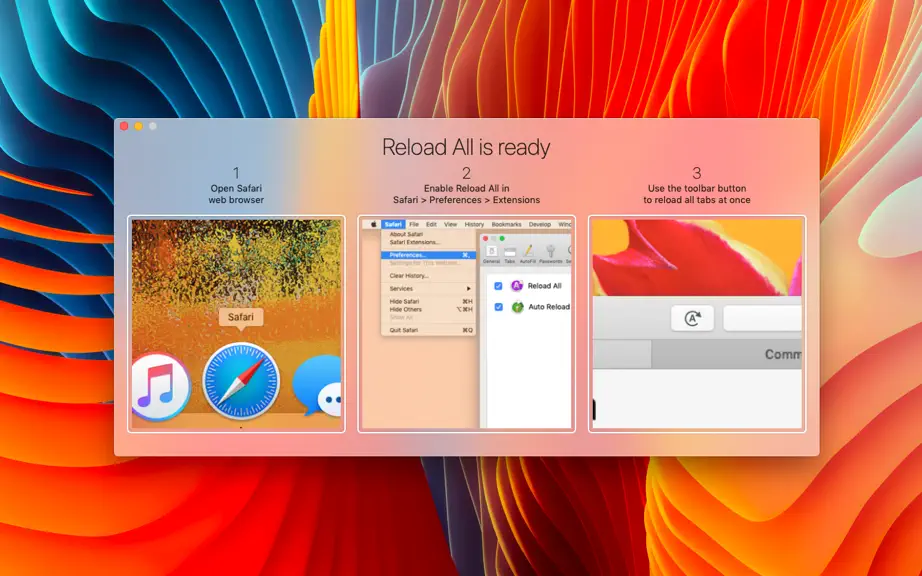Open the Safari menu in step 2 image

pyautogui.click(x=393, y=225)
